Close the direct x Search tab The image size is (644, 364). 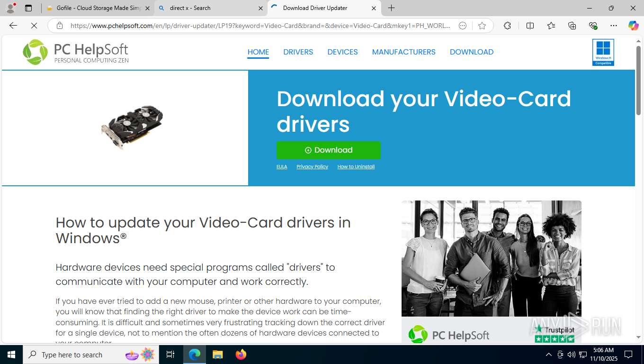coord(260,8)
